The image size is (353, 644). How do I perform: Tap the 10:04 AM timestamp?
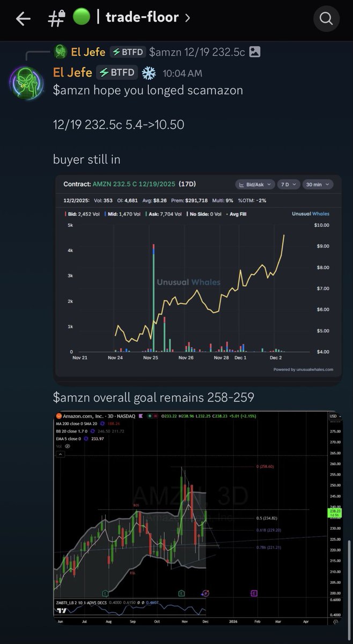[182, 73]
